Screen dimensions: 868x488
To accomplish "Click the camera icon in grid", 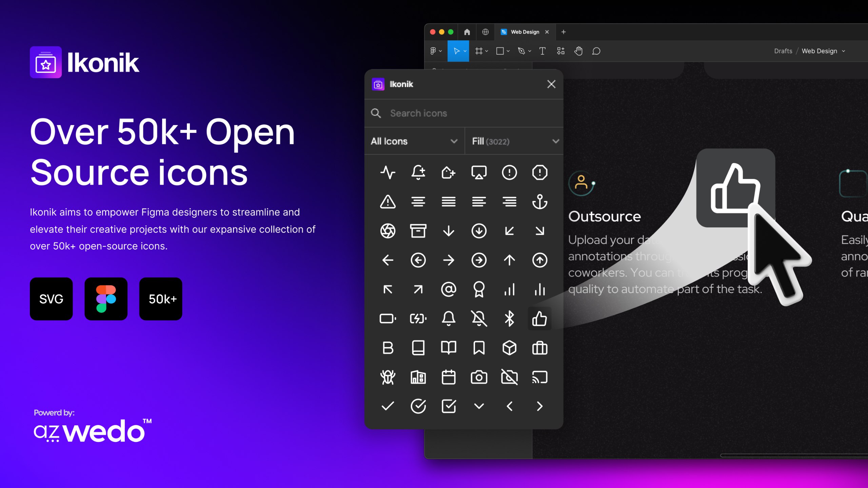I will click(x=479, y=377).
